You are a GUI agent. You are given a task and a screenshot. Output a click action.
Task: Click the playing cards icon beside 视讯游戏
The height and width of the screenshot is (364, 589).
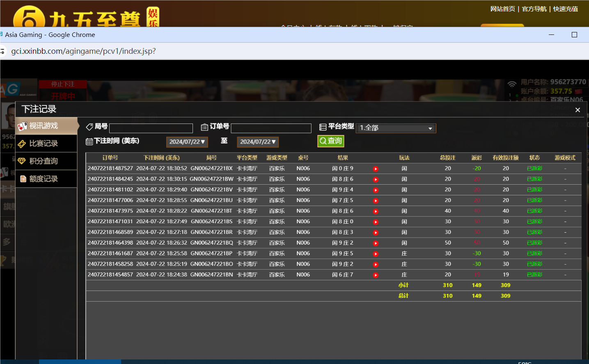[23, 126]
